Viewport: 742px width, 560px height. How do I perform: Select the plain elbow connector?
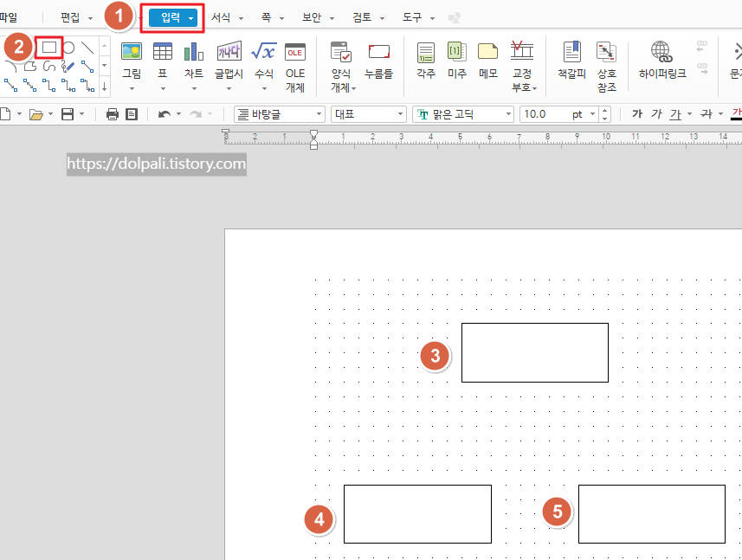coord(49,85)
